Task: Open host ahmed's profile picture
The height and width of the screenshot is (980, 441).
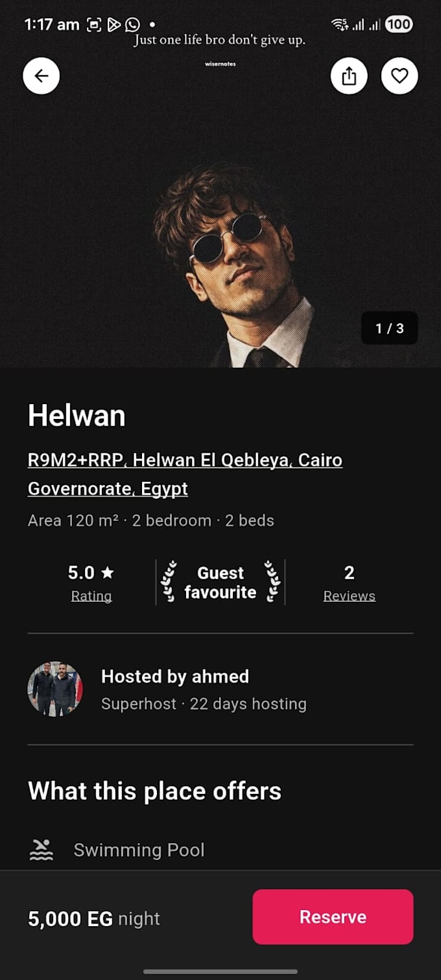Action: tap(55, 689)
